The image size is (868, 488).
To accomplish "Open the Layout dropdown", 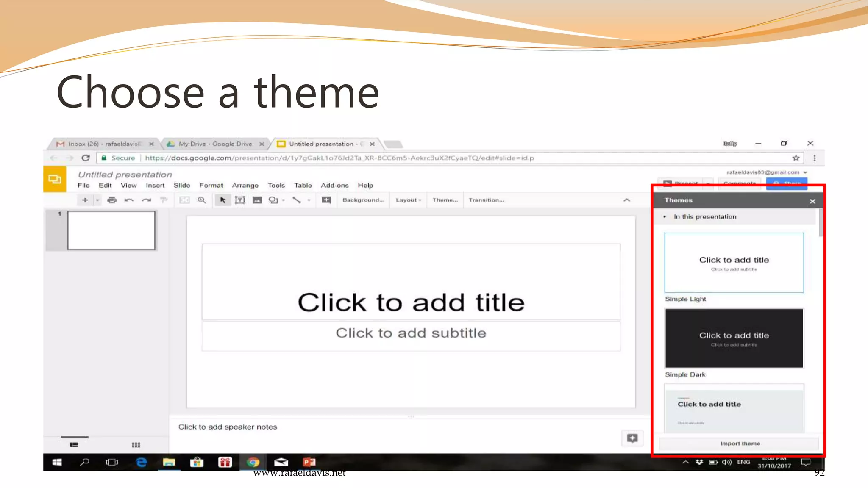I will [x=408, y=200].
